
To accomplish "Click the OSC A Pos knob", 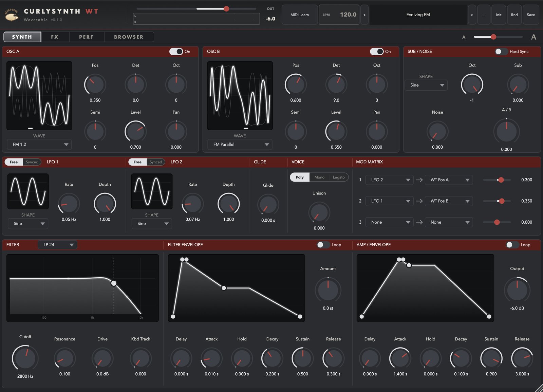I will [95, 85].
